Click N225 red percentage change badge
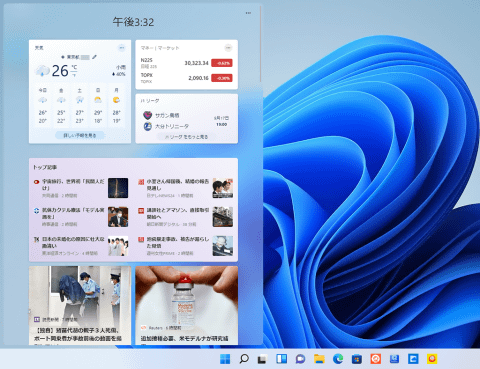This screenshot has width=480, height=369. coord(222,63)
